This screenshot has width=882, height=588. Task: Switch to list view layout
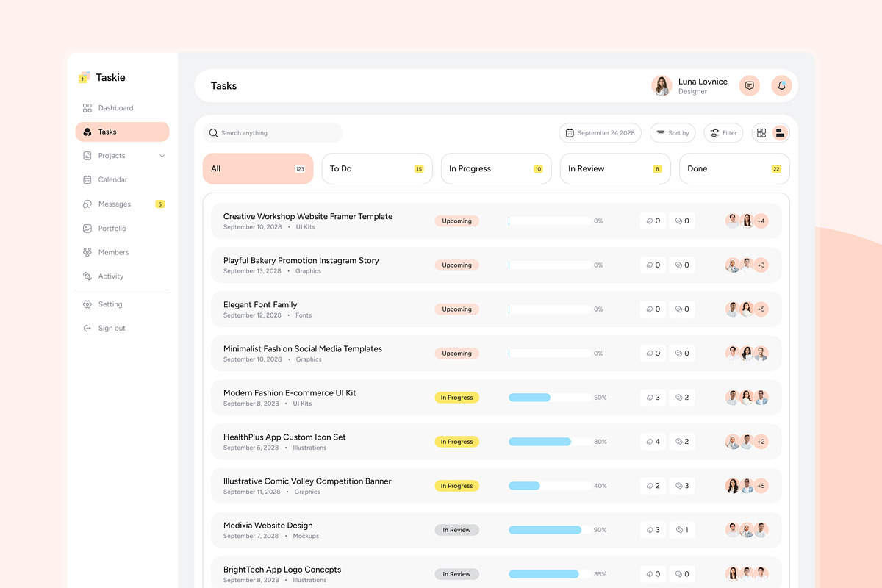[x=780, y=133]
